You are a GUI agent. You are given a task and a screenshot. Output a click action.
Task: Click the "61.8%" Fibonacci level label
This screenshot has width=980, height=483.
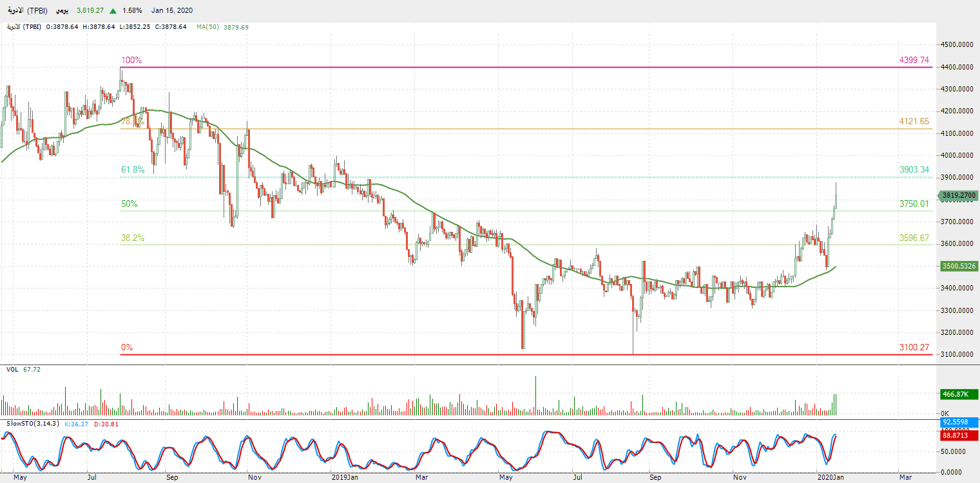pyautogui.click(x=133, y=170)
